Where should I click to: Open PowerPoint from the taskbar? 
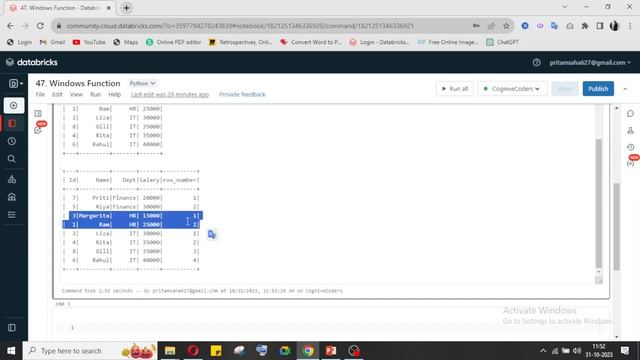(x=331, y=351)
